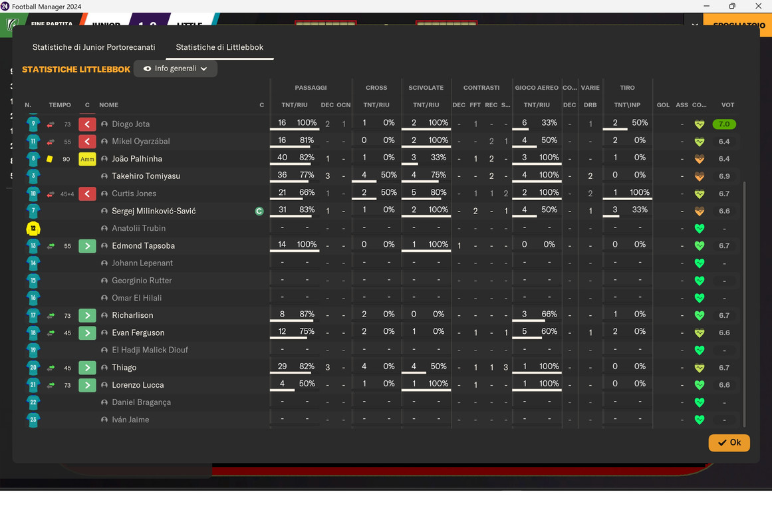Screen dimensions: 772x532
Task: Click Diogo Jota's 7.0 rating badge
Action: click(724, 124)
